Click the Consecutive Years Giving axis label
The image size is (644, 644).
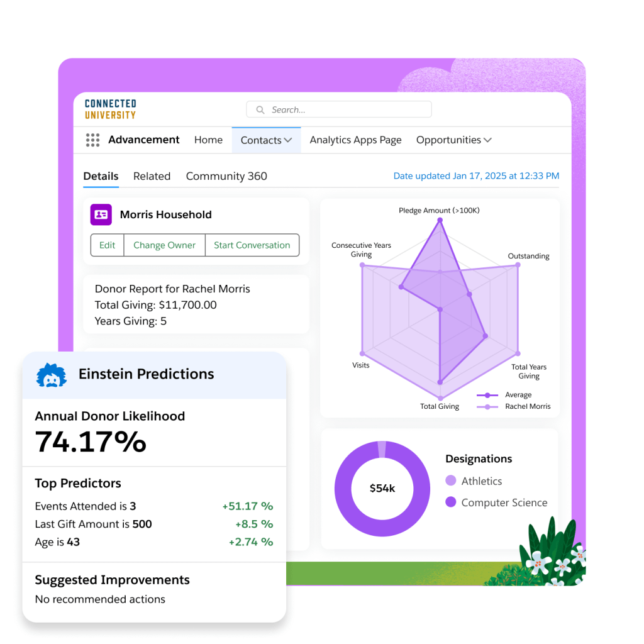[361, 250]
